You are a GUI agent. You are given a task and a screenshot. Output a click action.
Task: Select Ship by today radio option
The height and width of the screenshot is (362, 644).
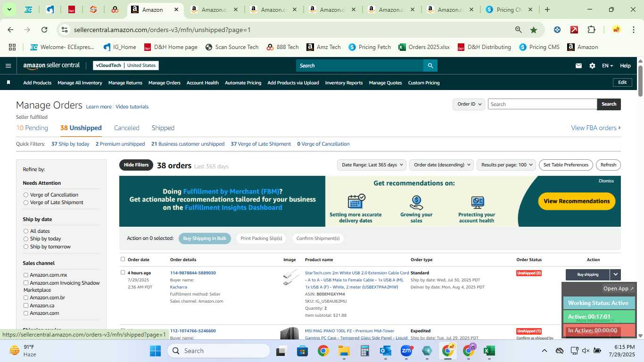pyautogui.click(x=26, y=239)
